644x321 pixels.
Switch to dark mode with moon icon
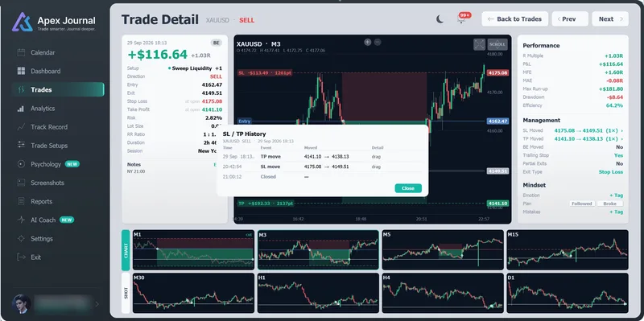click(440, 19)
